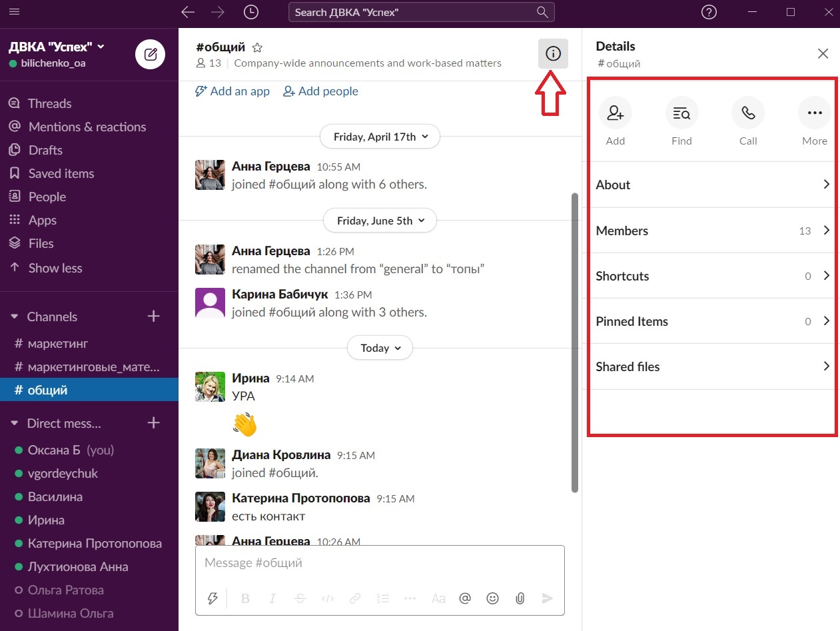Click Катерина Протопопова's avatar in chat

click(210, 506)
